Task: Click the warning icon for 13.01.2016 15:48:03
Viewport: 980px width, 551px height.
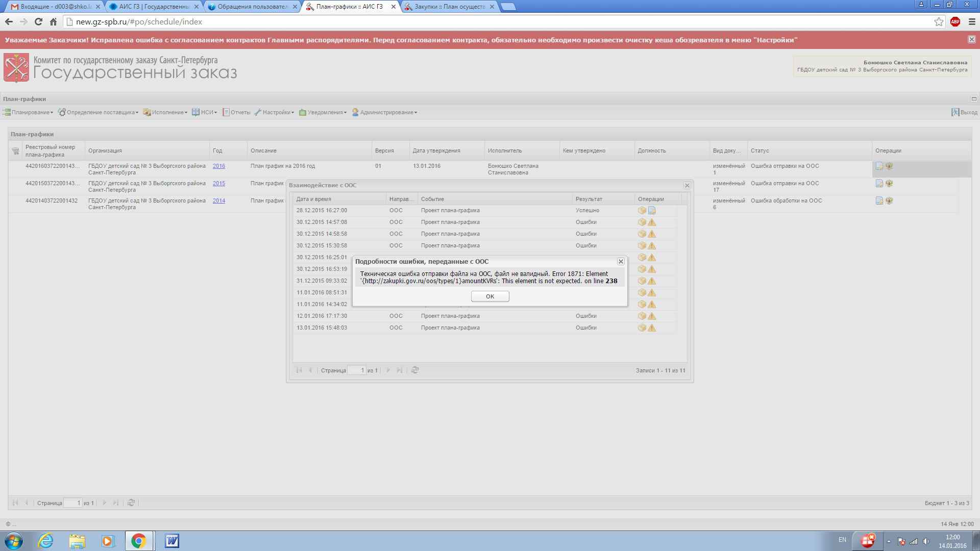Action: 652,328
